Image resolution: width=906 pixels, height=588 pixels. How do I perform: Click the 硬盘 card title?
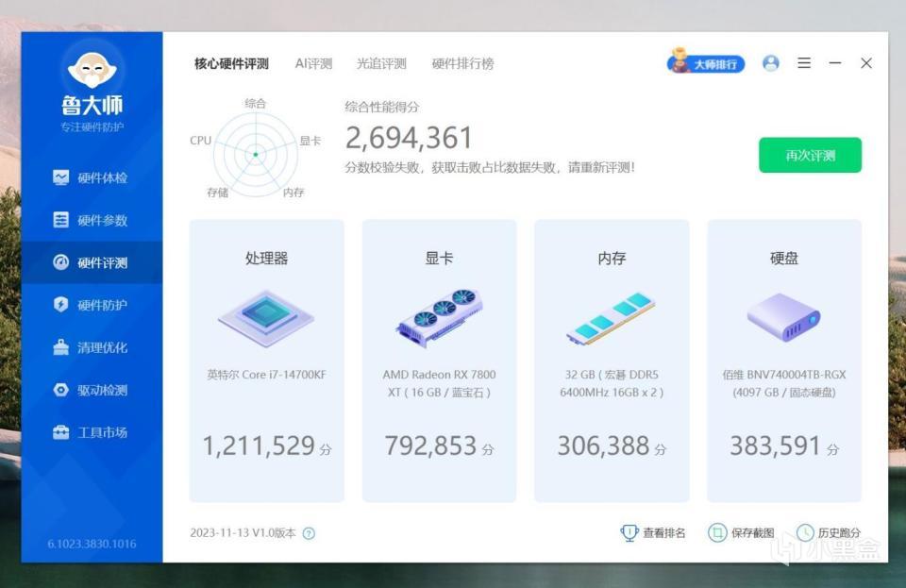tap(784, 258)
